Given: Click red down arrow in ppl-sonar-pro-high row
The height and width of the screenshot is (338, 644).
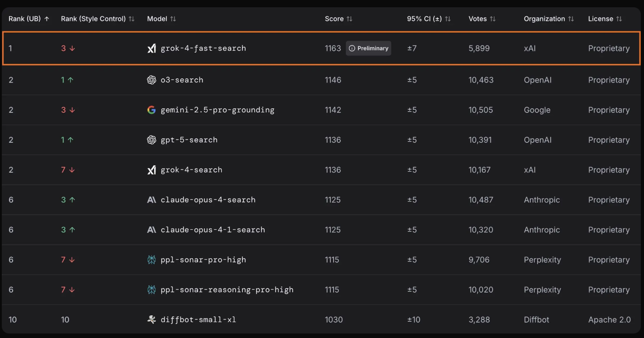Looking at the screenshot, I should 72,260.
